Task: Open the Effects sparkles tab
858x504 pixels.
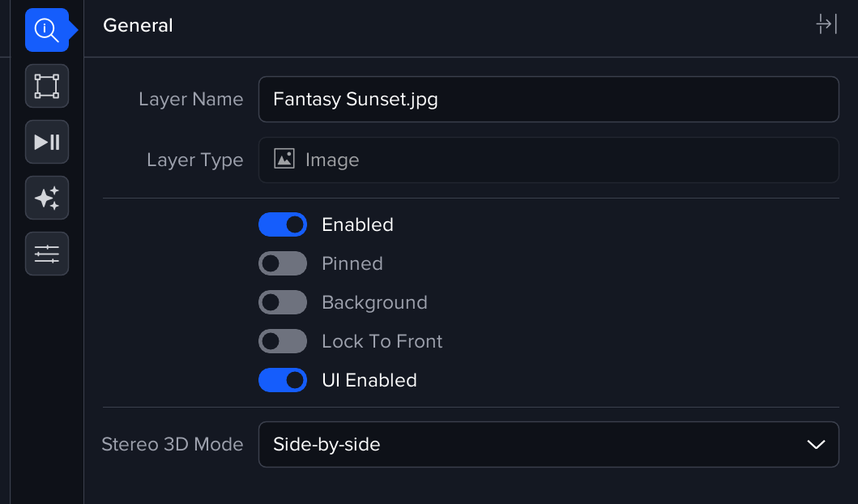Action: click(46, 198)
